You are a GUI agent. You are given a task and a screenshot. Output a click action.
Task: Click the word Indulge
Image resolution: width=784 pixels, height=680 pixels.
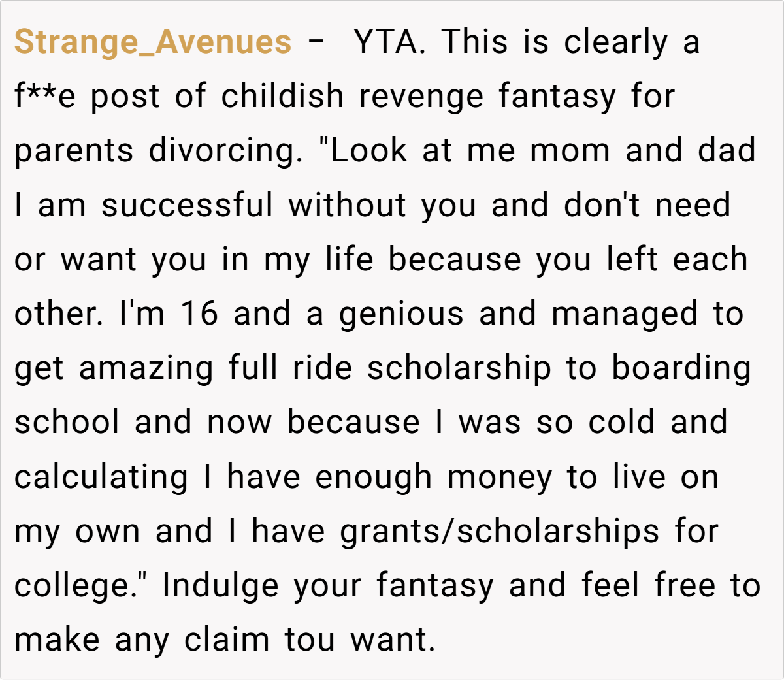pyautogui.click(x=220, y=585)
